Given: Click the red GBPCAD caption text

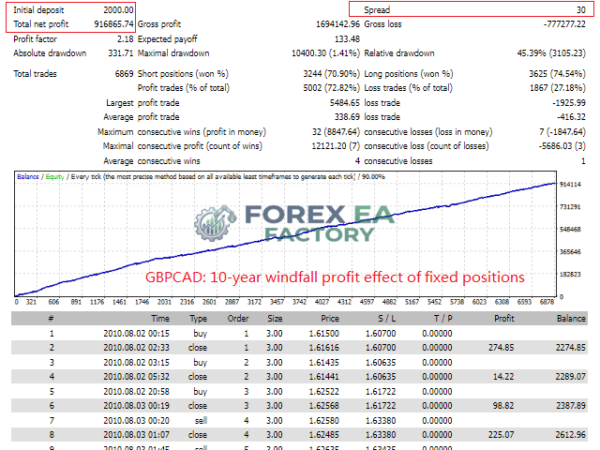Looking at the screenshot, I should click(335, 277).
